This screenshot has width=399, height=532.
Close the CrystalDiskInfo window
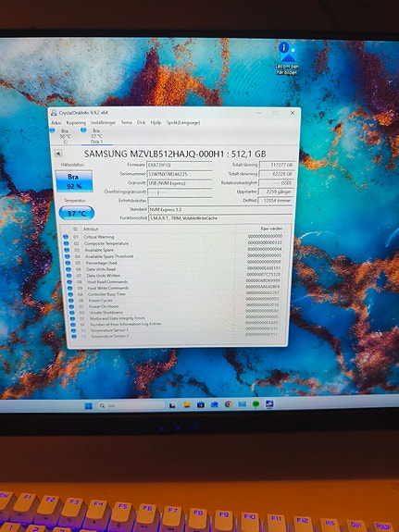293,113
